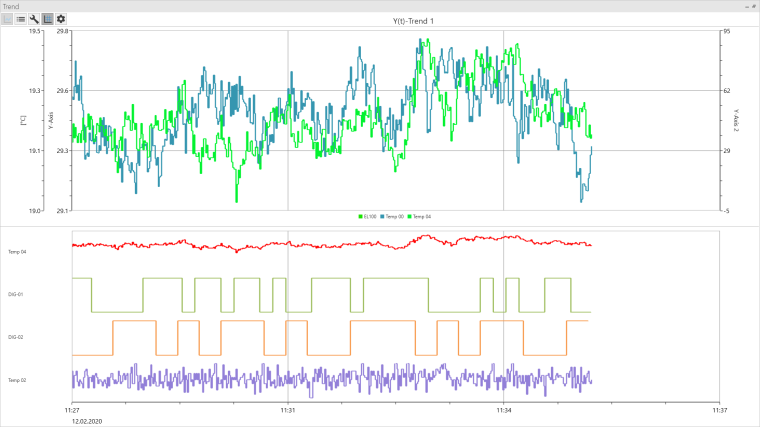Click the pin icon in the title bar
Image resolution: width=760 pixels, height=427 pixels.
[x=753, y=6]
